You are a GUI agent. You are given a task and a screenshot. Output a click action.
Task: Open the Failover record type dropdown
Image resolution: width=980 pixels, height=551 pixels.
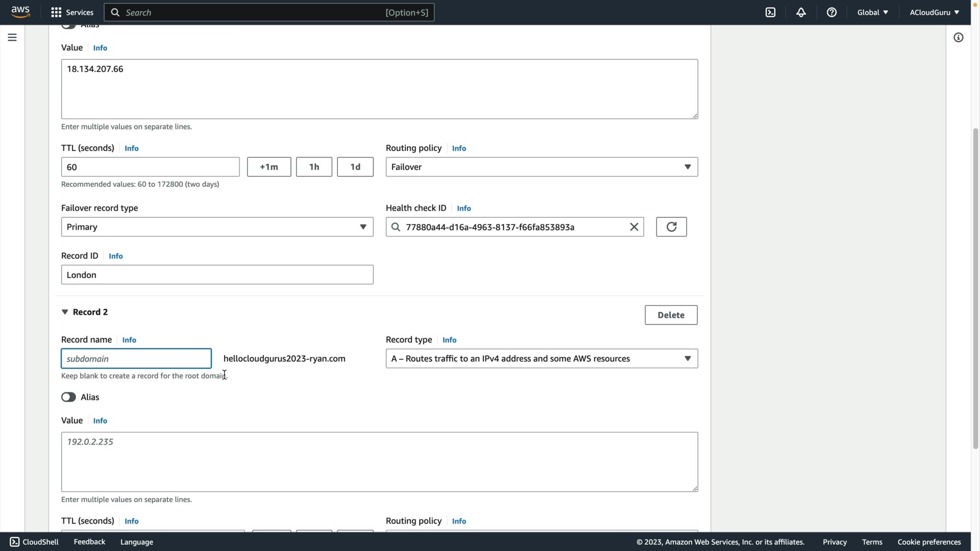pyautogui.click(x=217, y=227)
